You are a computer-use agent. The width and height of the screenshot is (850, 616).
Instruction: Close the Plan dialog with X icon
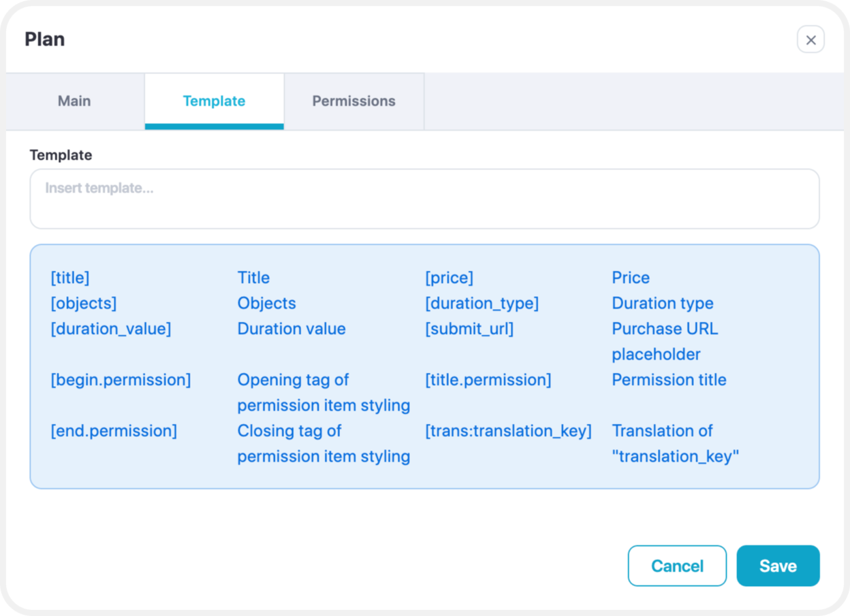tap(810, 39)
